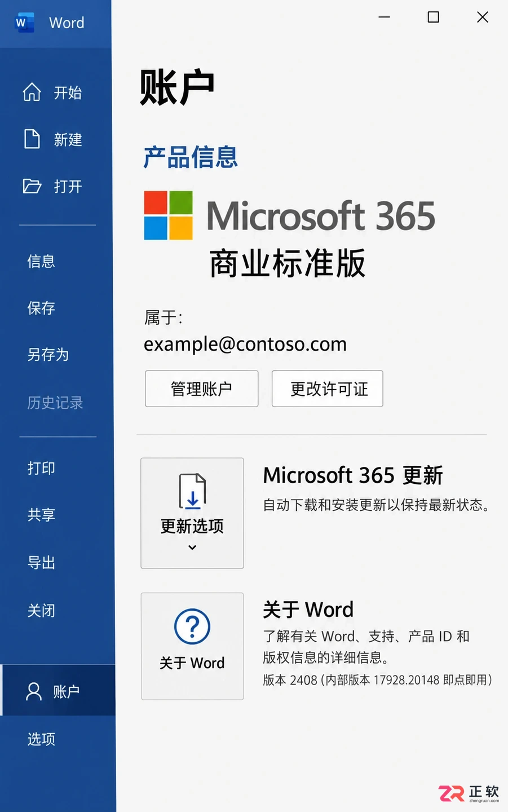Select the 账户 label in sidebar
The height and width of the screenshot is (812, 508).
click(x=66, y=692)
